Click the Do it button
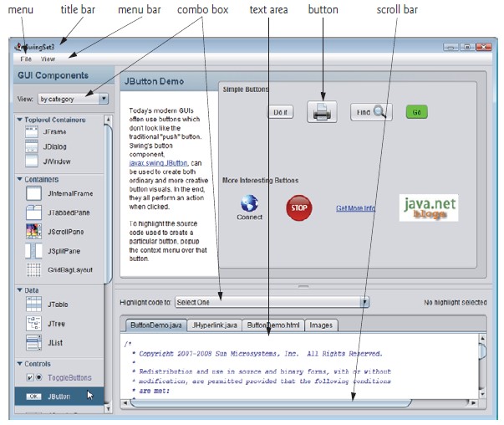 (x=280, y=111)
